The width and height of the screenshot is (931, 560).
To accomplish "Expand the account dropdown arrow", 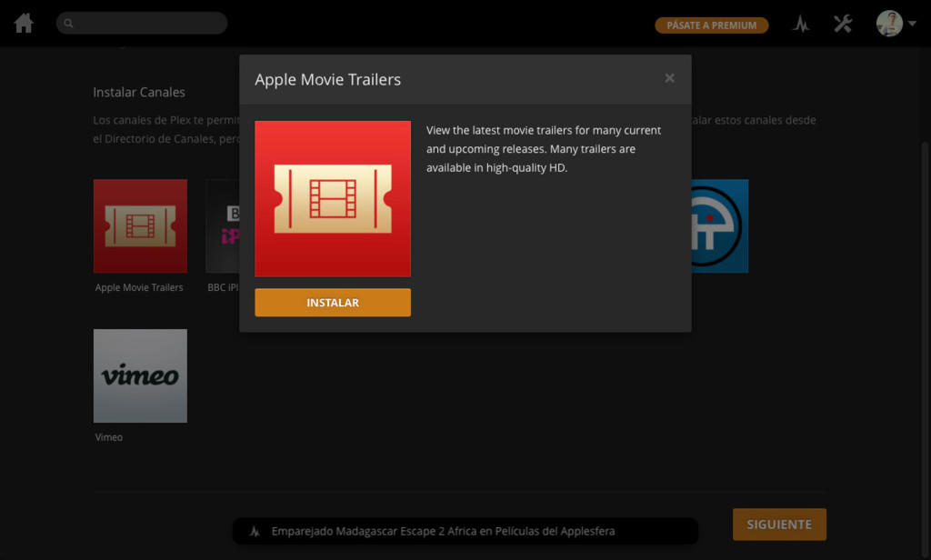I will click(912, 24).
